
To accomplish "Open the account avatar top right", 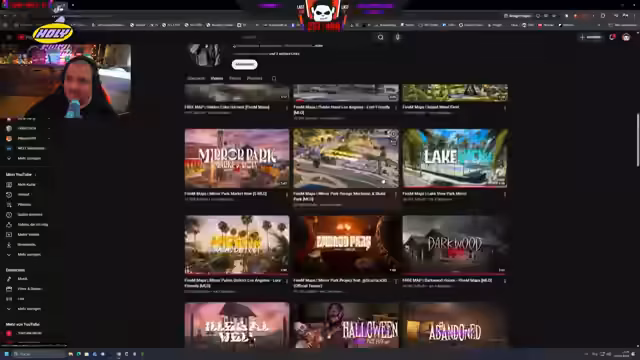I will tap(626, 37).
